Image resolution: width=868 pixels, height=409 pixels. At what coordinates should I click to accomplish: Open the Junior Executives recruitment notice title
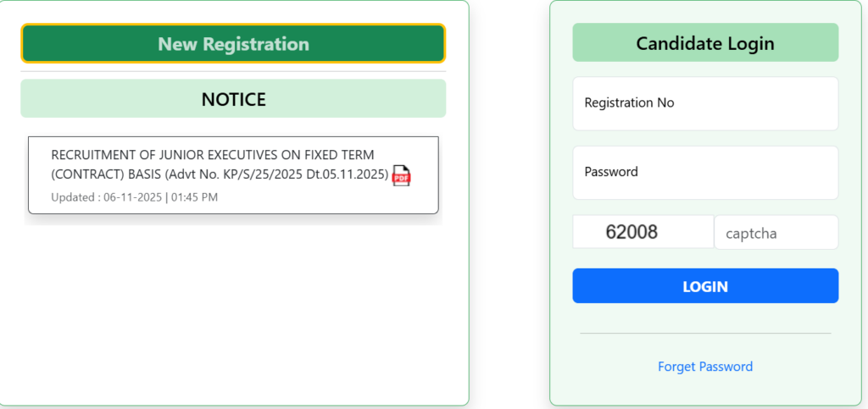tap(213, 155)
